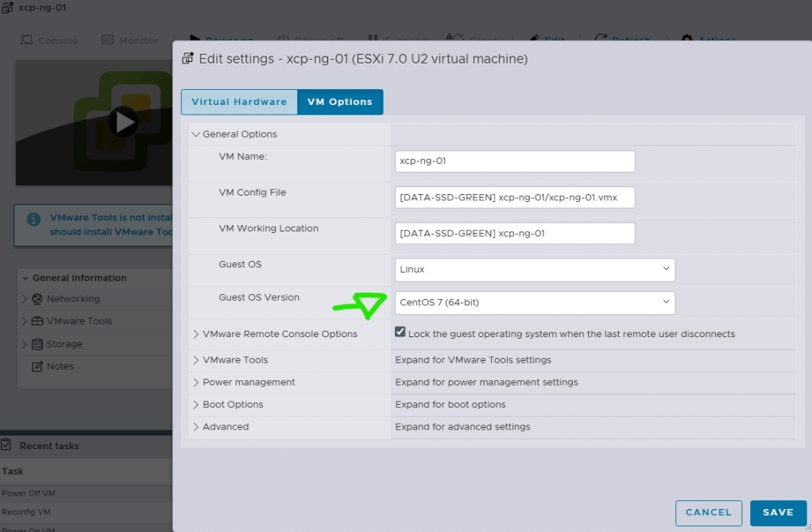Viewport: 812px width, 532px height.
Task: Click the play button on the VM preview
Action: pyautogui.click(x=123, y=122)
